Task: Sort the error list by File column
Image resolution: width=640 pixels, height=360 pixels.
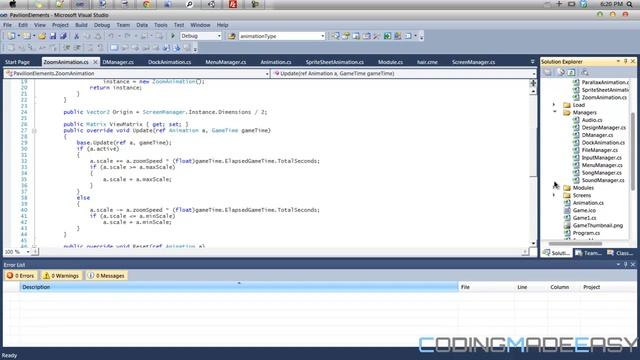Action: pyautogui.click(x=487, y=287)
